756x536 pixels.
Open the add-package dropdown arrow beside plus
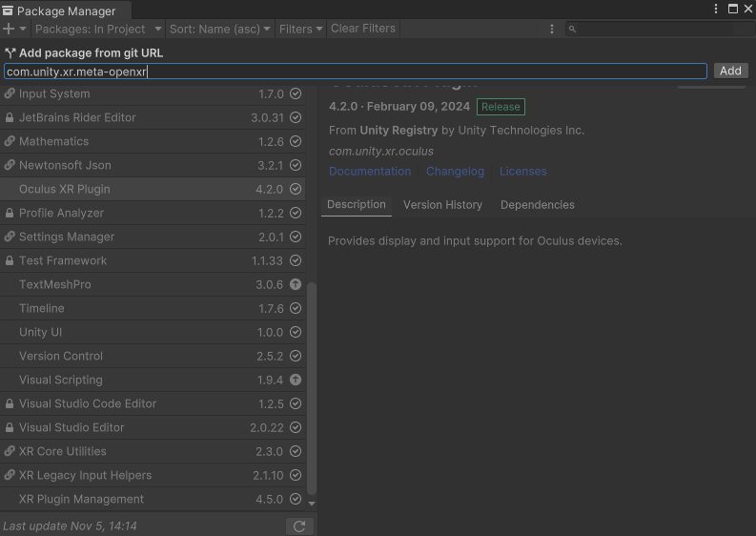pyautogui.click(x=23, y=29)
